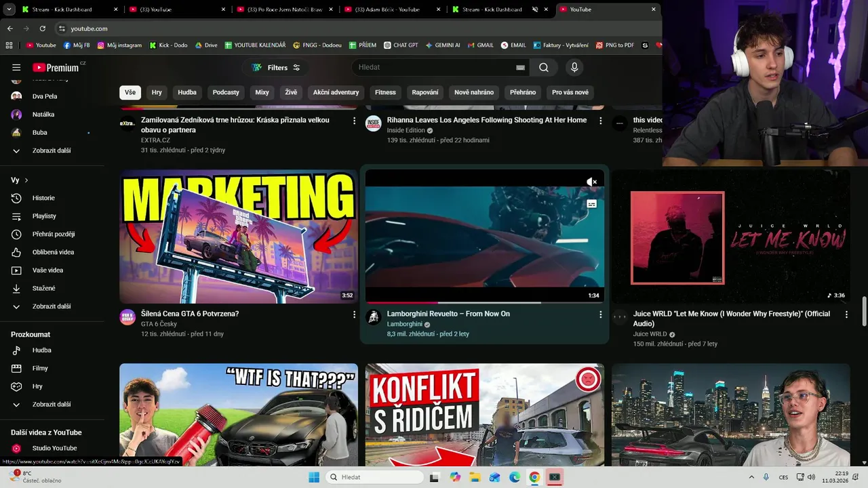The height and width of the screenshot is (488, 868).
Task: Select the Přehráno filter chip
Action: coord(523,92)
